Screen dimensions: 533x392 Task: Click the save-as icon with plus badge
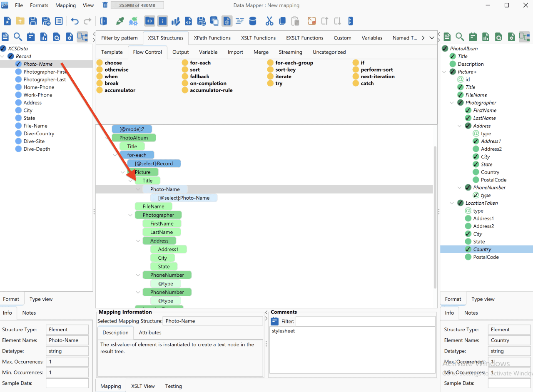(46, 21)
